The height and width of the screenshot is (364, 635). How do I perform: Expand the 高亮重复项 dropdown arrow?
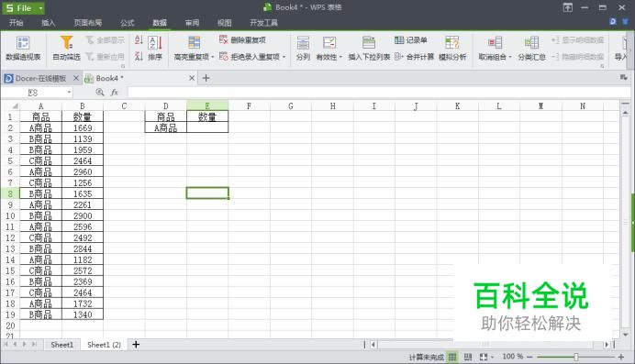click(x=213, y=57)
